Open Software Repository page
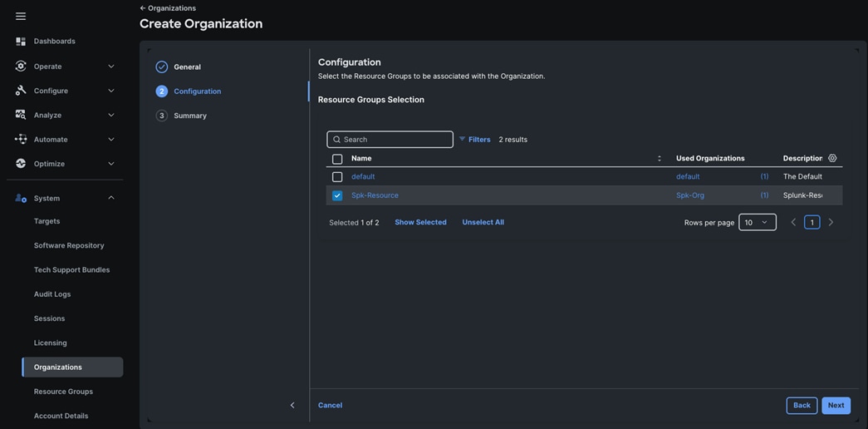Viewport: 868px width, 429px height. tap(69, 245)
